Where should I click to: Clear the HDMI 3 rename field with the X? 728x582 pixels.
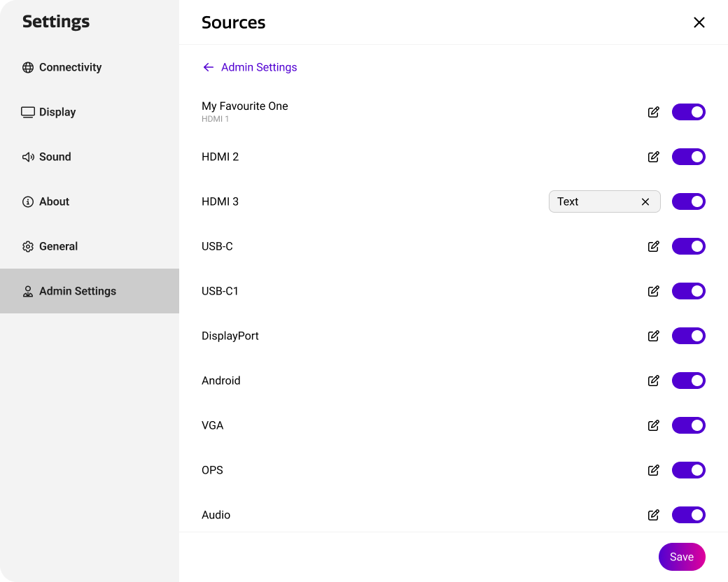[645, 201]
